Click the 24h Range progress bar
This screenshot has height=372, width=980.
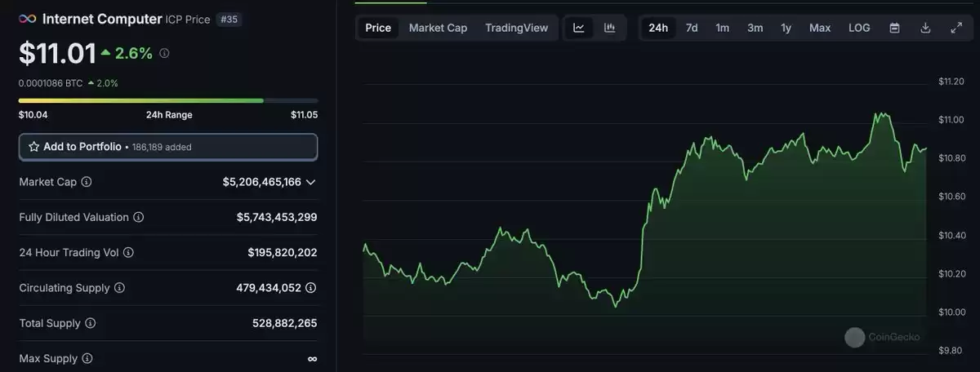(x=168, y=100)
